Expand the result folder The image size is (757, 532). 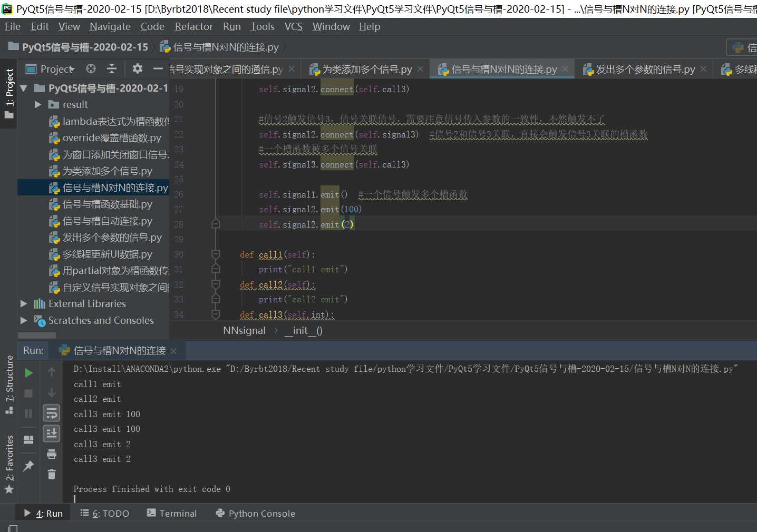point(37,104)
